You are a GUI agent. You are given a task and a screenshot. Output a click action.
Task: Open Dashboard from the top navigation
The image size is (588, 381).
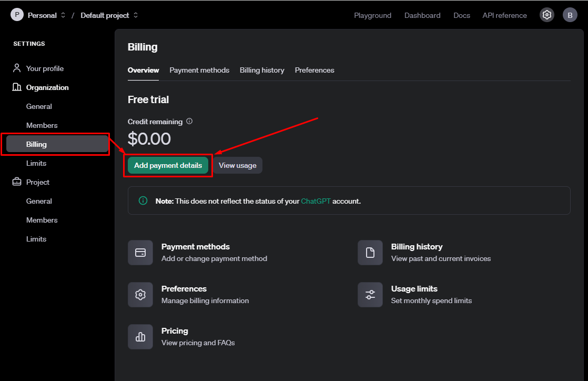(422, 15)
